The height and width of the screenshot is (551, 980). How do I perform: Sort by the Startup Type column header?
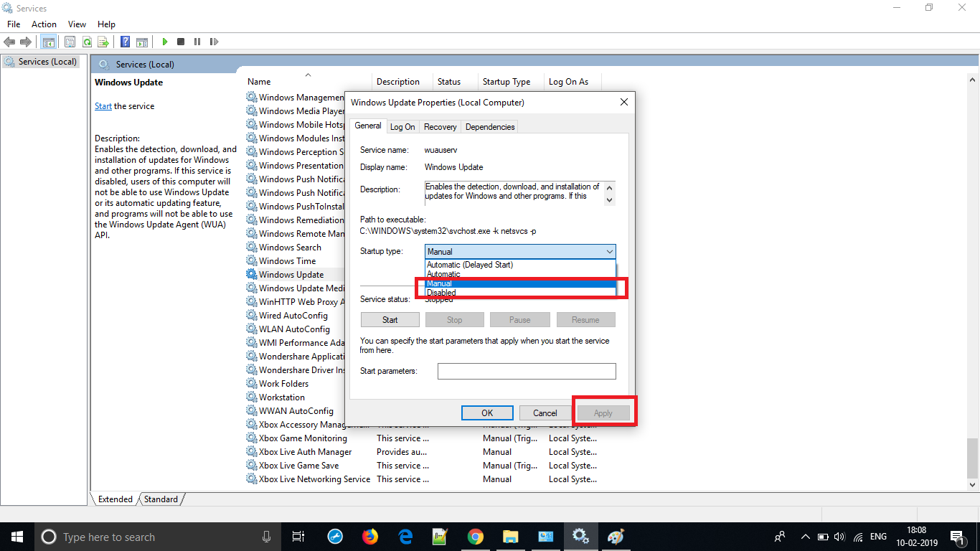[x=511, y=82]
